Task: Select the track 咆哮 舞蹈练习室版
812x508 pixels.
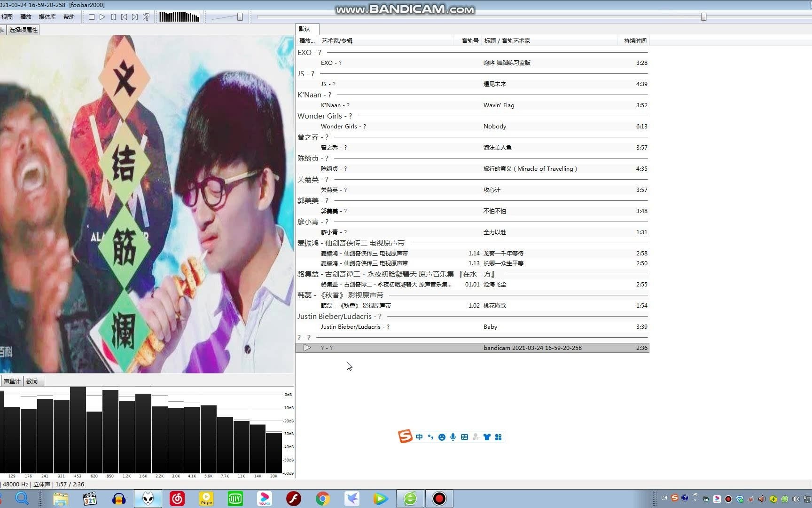Action: [472, 63]
